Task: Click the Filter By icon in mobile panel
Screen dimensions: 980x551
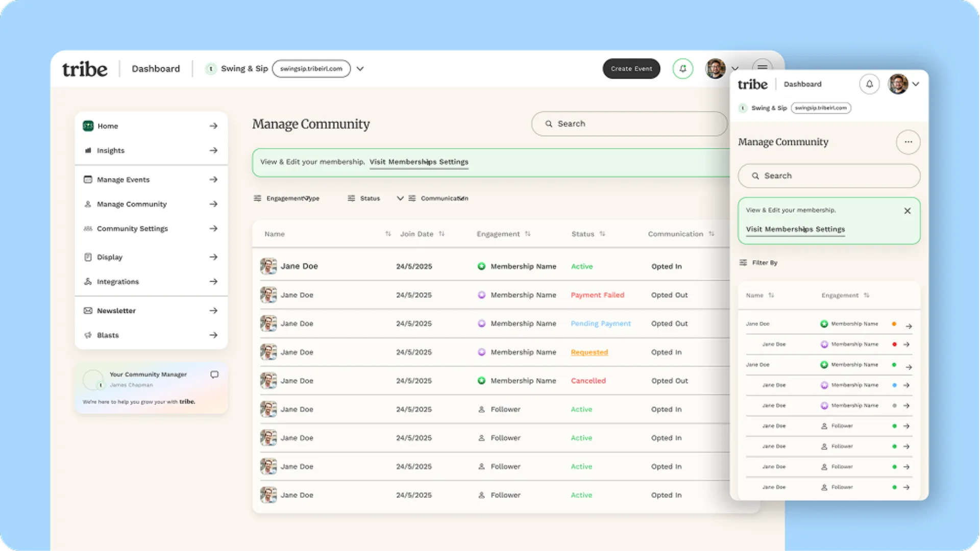Action: (x=743, y=263)
